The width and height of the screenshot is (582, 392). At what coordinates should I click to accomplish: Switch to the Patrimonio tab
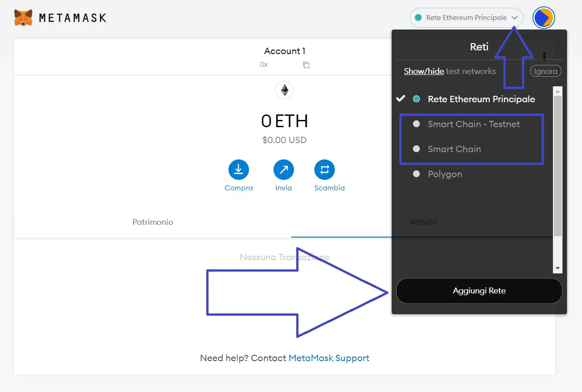[x=153, y=222]
